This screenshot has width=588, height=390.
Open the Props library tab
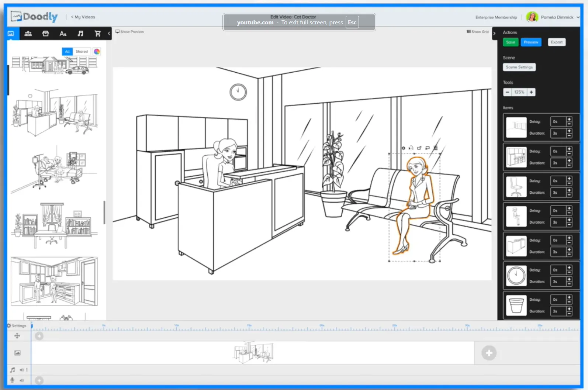[x=45, y=34]
